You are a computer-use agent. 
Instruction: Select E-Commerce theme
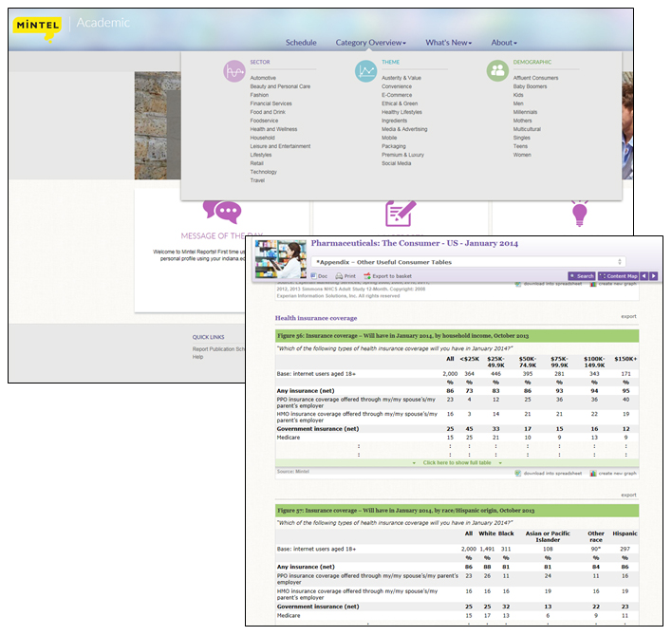(x=397, y=95)
